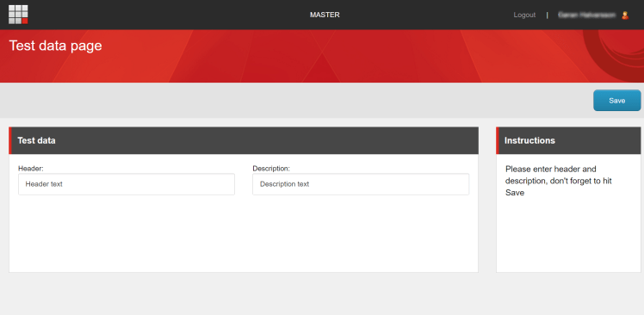Click the Header: label
Viewport: 644px width, 315px height.
pos(31,169)
